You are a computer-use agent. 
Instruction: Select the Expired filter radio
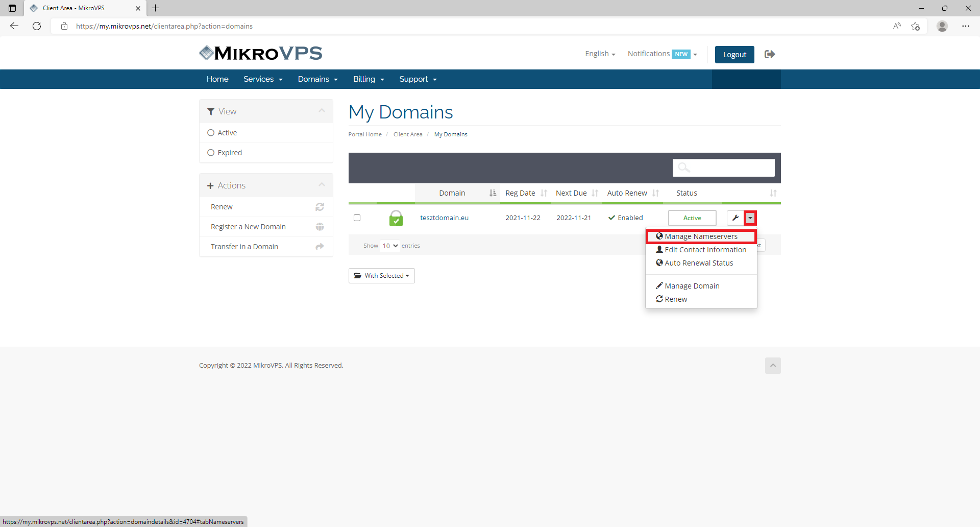pos(211,153)
